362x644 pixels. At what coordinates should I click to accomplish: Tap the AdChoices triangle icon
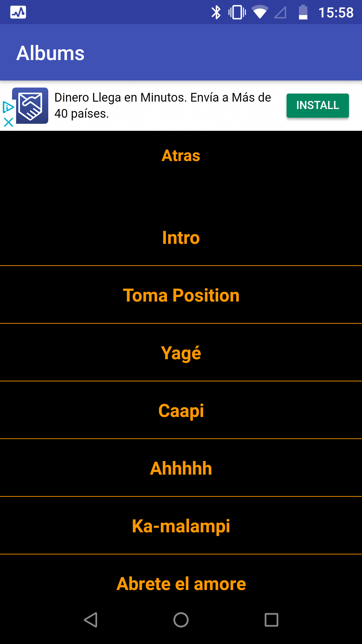8,107
